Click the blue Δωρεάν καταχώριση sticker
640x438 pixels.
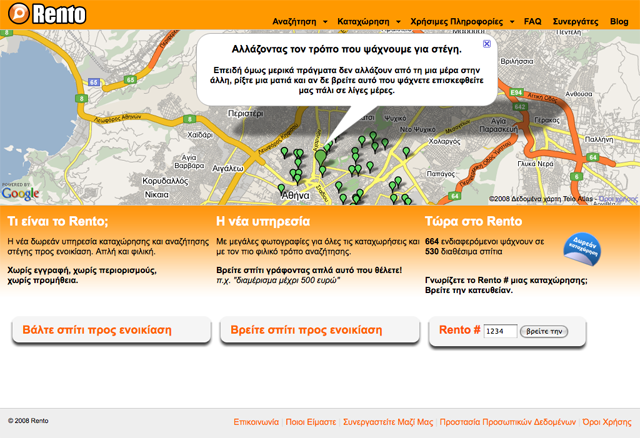tap(582, 249)
